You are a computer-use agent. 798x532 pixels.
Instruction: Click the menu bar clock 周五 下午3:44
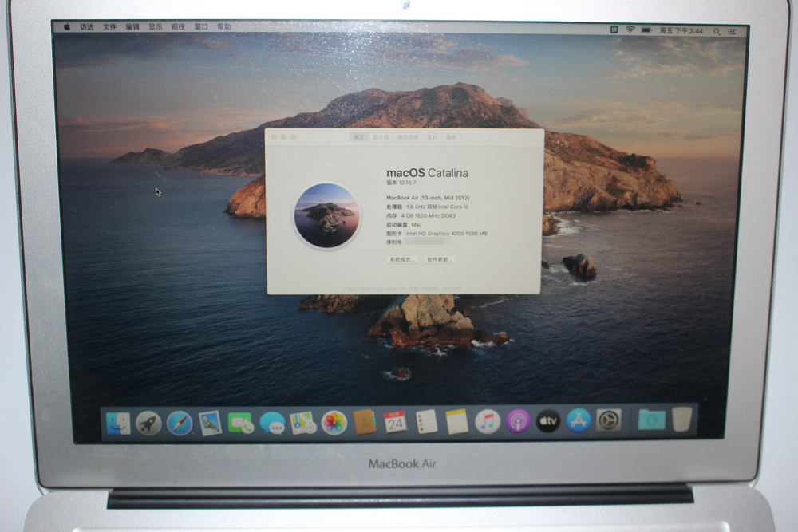tap(681, 31)
